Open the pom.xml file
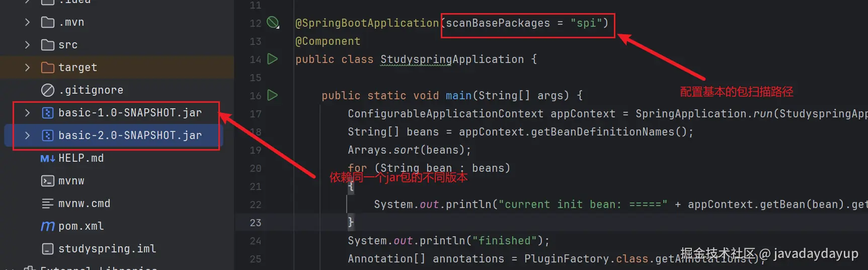868x270 pixels. tap(81, 226)
